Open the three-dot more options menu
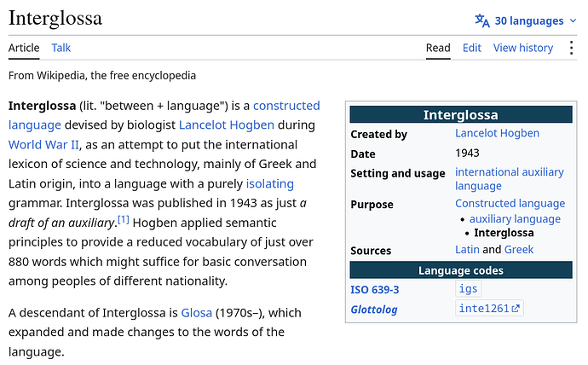This screenshot has height=365, width=588. coord(571,48)
